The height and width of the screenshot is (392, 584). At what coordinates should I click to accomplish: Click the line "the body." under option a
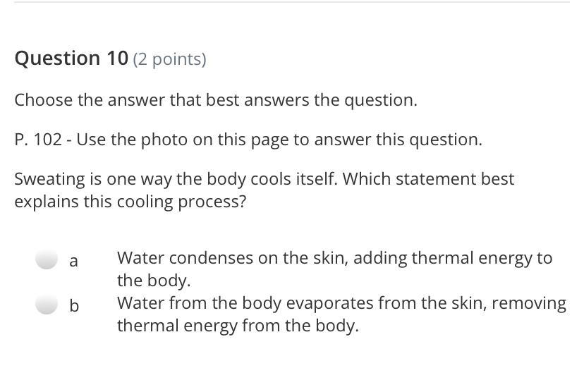pyautogui.click(x=154, y=281)
